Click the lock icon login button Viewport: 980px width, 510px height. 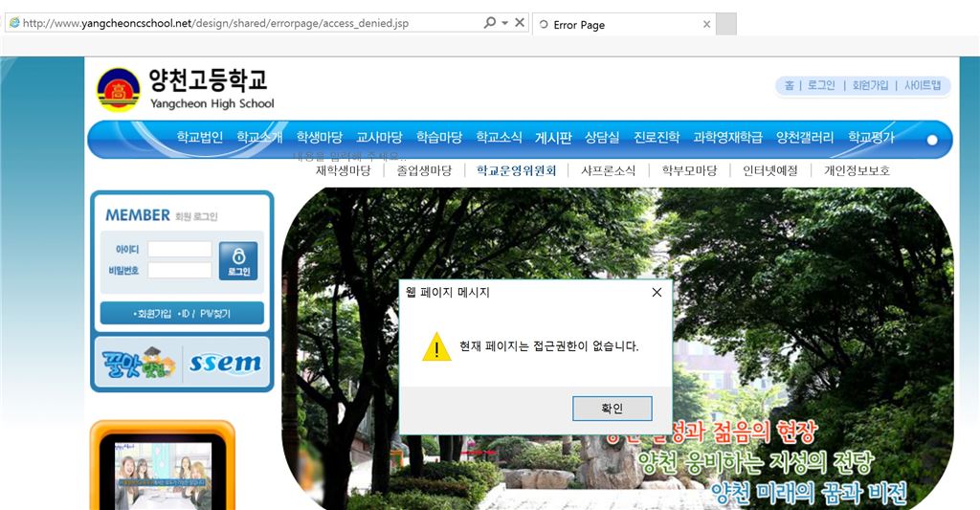tap(237, 260)
